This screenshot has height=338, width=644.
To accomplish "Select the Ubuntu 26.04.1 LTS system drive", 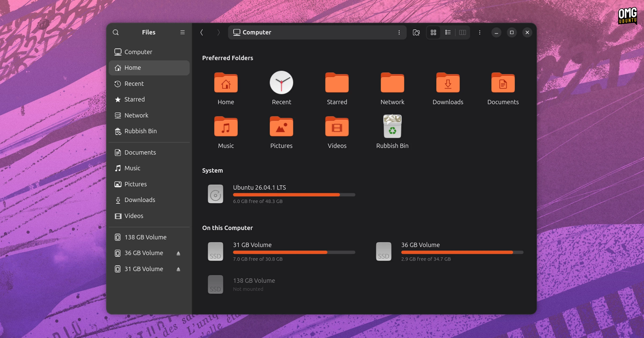I will (x=281, y=194).
